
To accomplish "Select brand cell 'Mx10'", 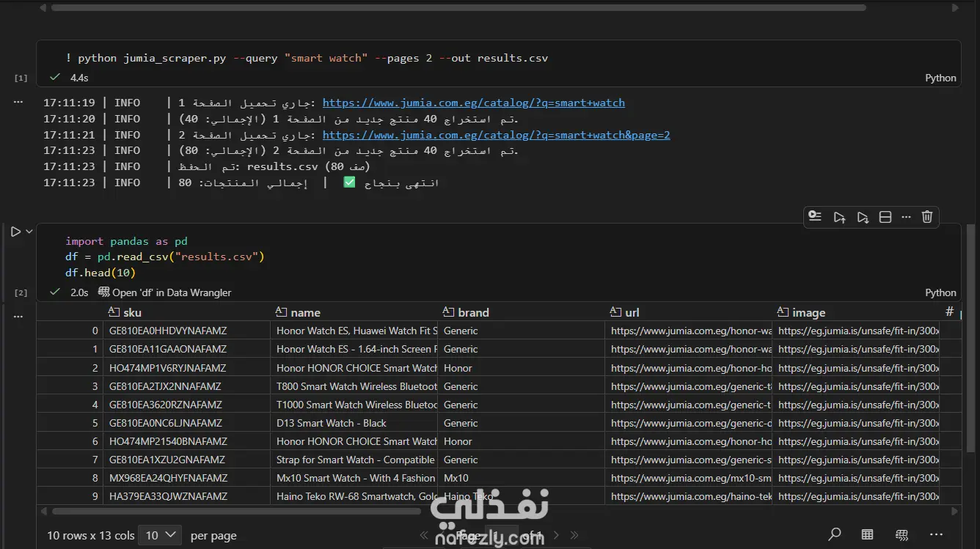I will pos(521,478).
